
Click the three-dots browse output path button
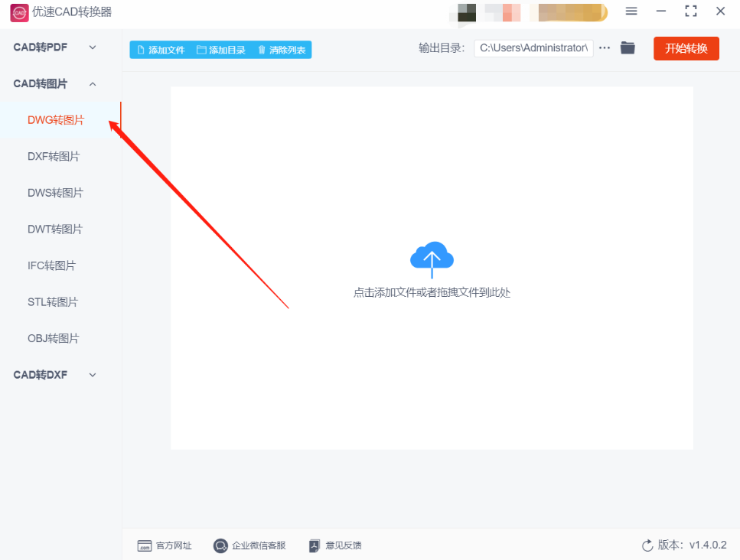click(x=605, y=47)
